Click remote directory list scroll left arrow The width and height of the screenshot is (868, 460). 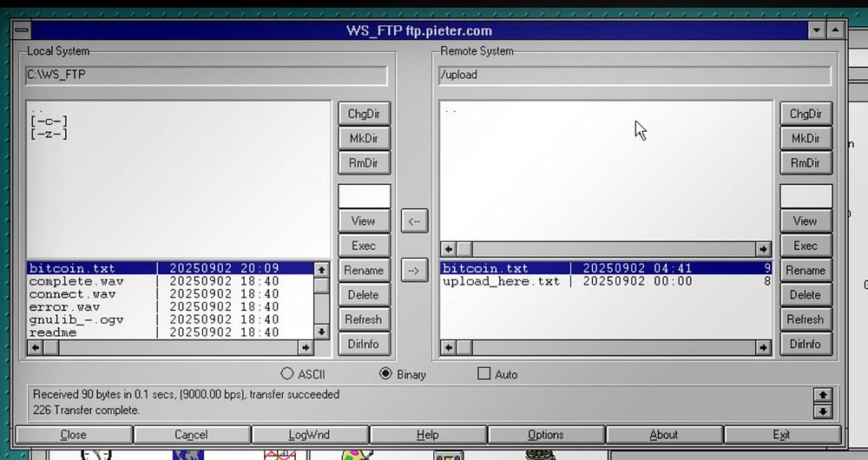(x=449, y=248)
